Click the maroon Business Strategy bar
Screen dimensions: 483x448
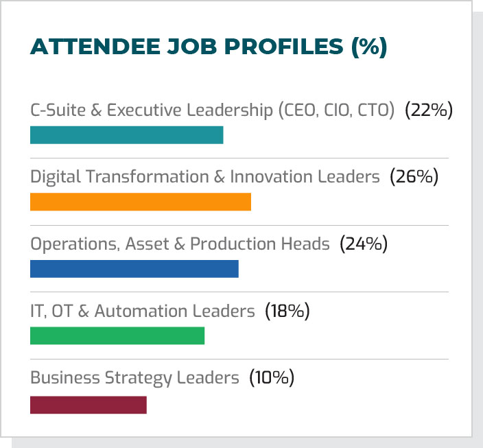[88, 405]
